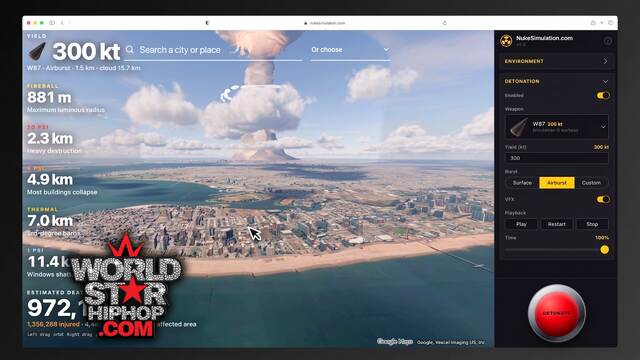This screenshot has height=360, width=640.
Task: Adjust the Time slider handle
Action: pyautogui.click(x=604, y=250)
